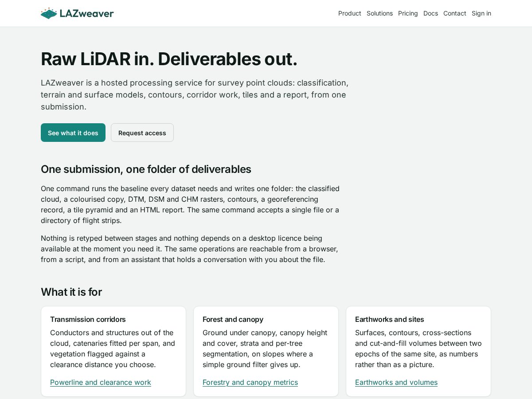Click the Ground under canopy card description

(265, 348)
